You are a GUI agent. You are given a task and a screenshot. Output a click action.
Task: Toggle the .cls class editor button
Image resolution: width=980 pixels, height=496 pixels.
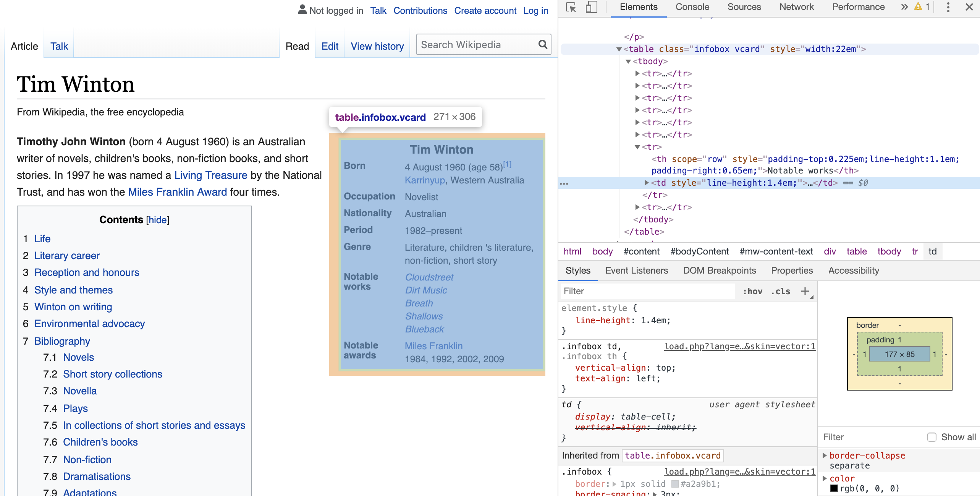pos(780,291)
